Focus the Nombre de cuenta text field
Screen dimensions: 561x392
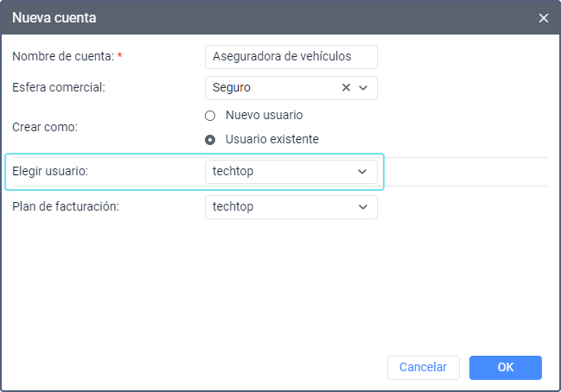(291, 57)
